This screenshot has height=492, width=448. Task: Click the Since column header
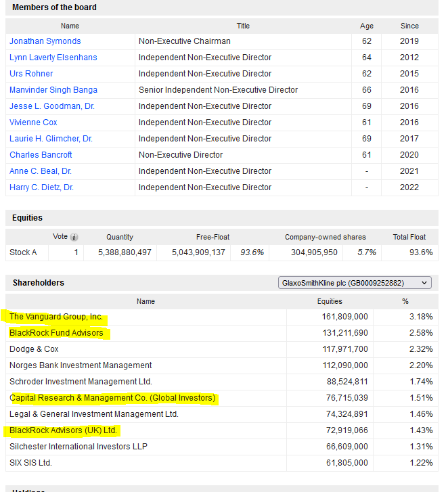click(x=409, y=26)
